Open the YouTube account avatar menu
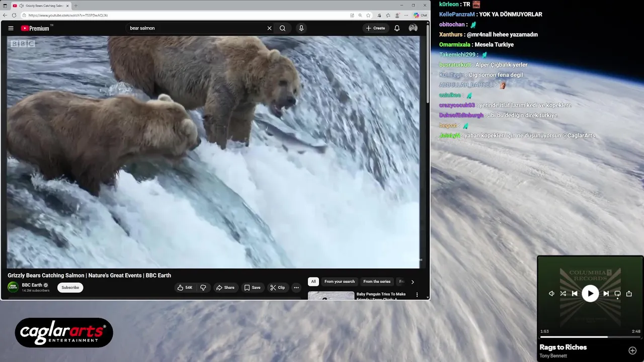The width and height of the screenshot is (644, 362). point(413,28)
